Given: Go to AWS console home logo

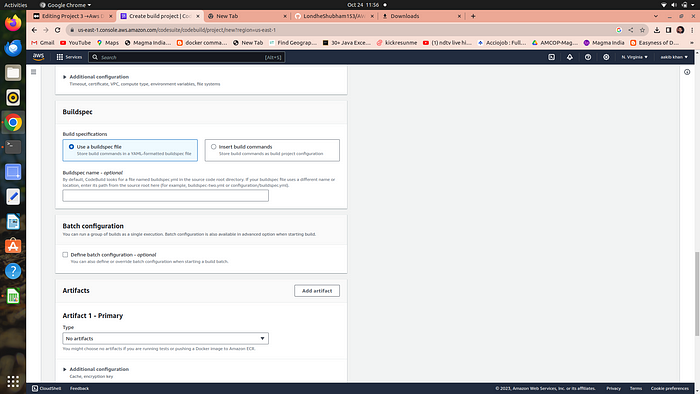Looking at the screenshot, I should [38, 57].
